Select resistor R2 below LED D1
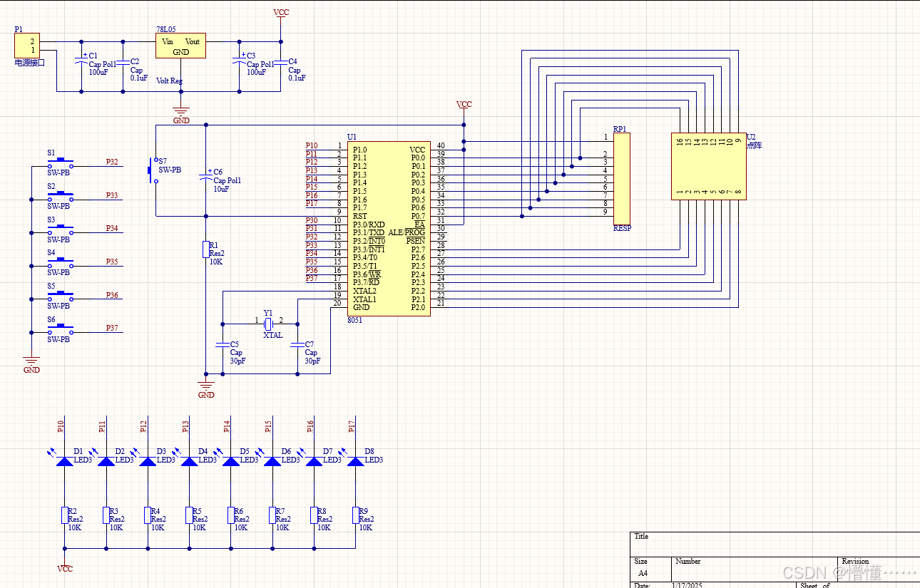The height and width of the screenshot is (588, 920). point(65,515)
